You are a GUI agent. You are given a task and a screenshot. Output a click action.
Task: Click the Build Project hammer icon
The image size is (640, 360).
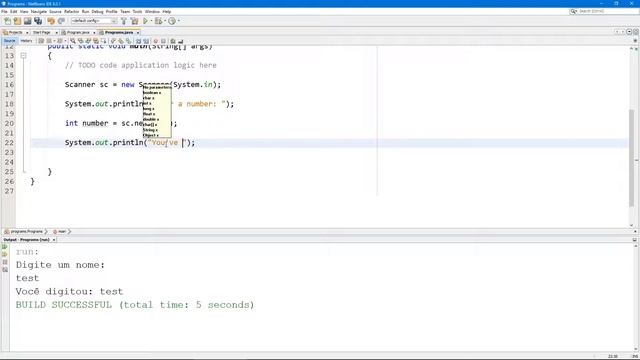click(x=124, y=21)
